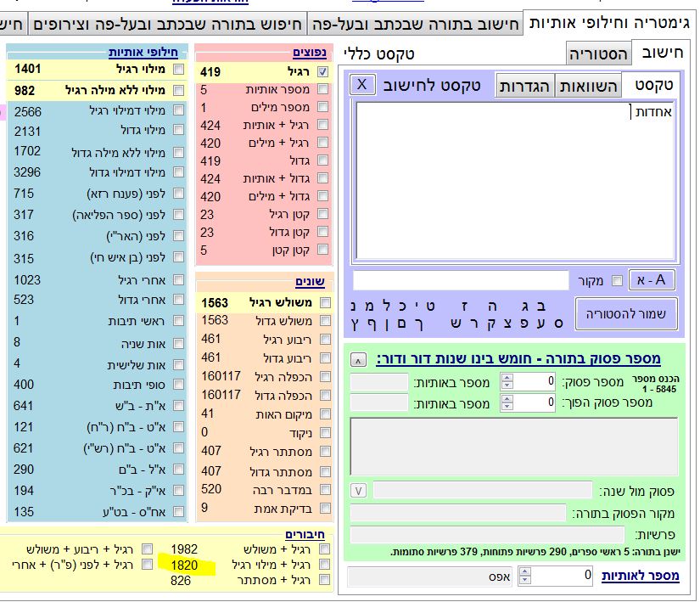Click the מספר לאותיות link
The height and width of the screenshot is (602, 700).
pos(641,576)
